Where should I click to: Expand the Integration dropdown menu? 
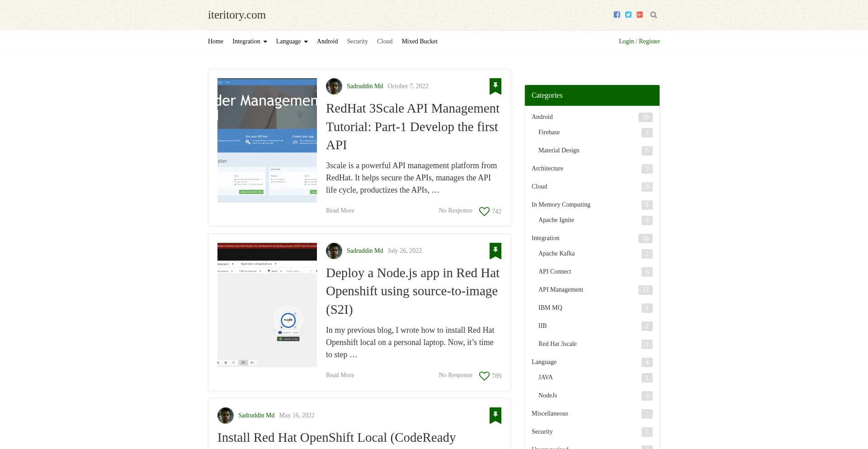250,41
